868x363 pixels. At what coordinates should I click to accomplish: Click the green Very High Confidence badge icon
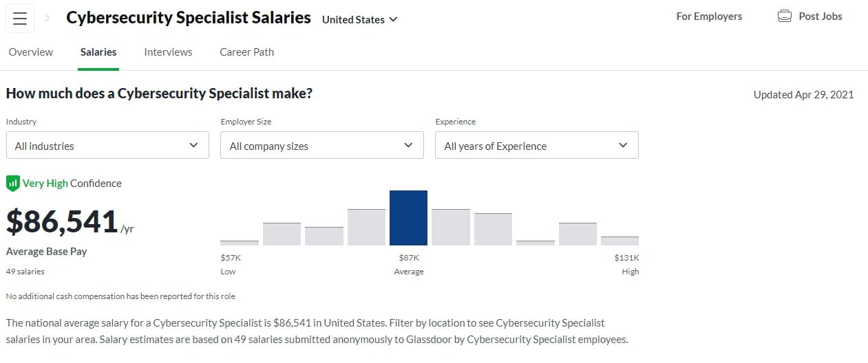point(12,184)
